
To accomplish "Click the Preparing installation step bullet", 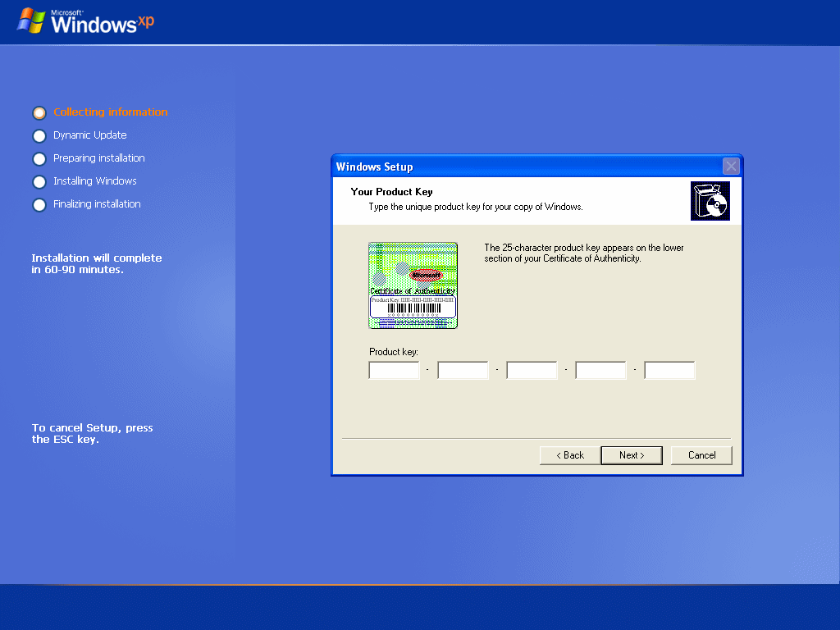I will [39, 159].
